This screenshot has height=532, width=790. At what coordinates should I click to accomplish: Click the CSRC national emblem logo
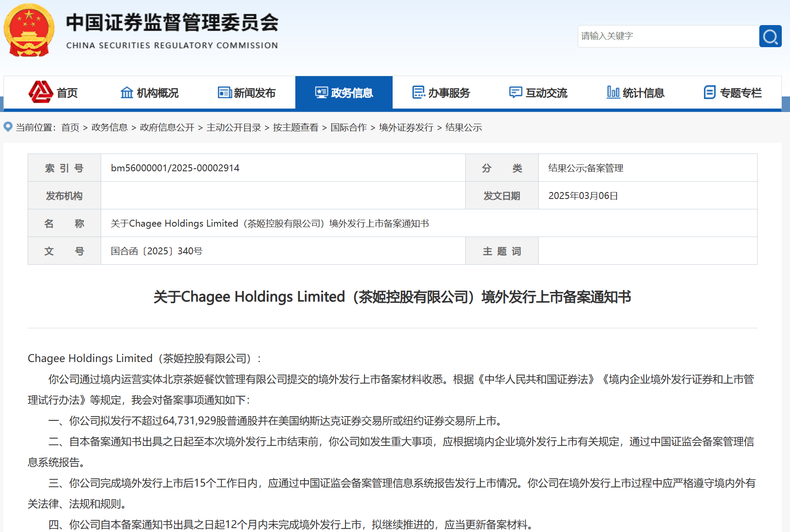pyautogui.click(x=28, y=30)
